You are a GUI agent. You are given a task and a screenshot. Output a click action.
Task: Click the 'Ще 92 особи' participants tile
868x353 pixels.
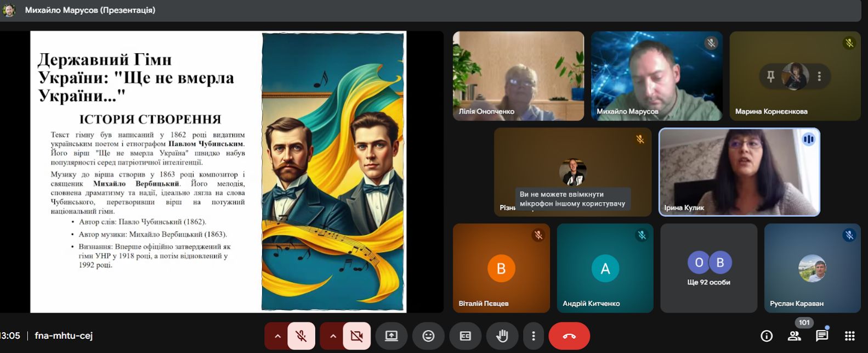708,268
